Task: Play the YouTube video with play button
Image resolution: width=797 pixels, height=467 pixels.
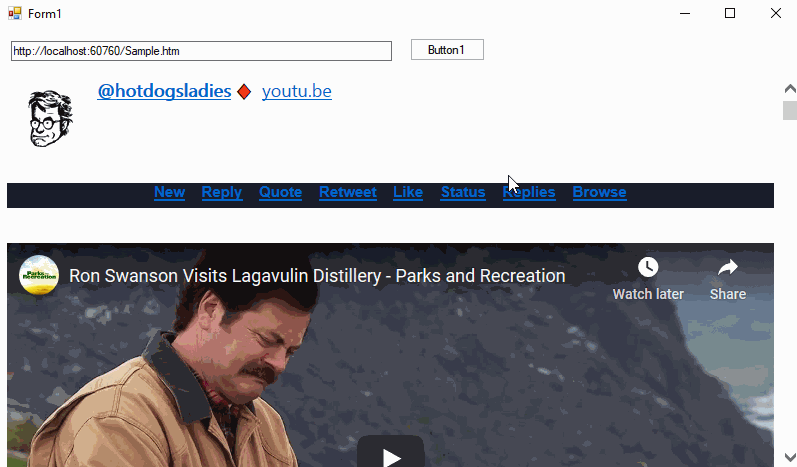Action: pyautogui.click(x=390, y=452)
